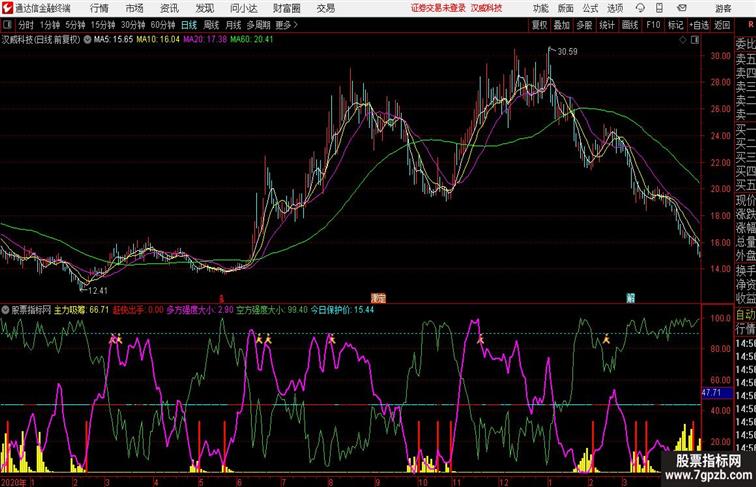The height and width of the screenshot is (487, 756).
Task: Click the panel layout icon left of 分时
Action: [7, 25]
